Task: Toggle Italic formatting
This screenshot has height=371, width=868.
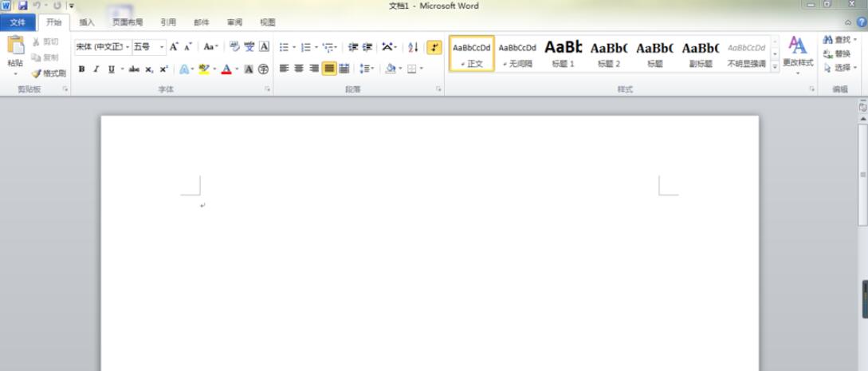Action: pyautogui.click(x=96, y=69)
